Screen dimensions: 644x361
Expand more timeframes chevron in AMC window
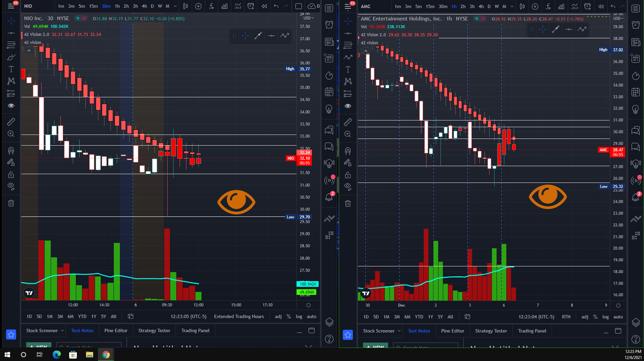[513, 6]
